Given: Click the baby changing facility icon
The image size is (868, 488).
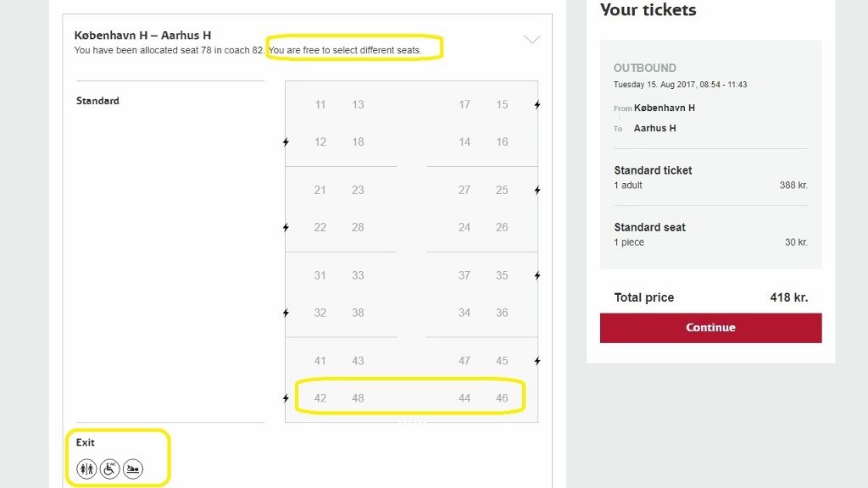Looking at the screenshot, I should tap(133, 469).
